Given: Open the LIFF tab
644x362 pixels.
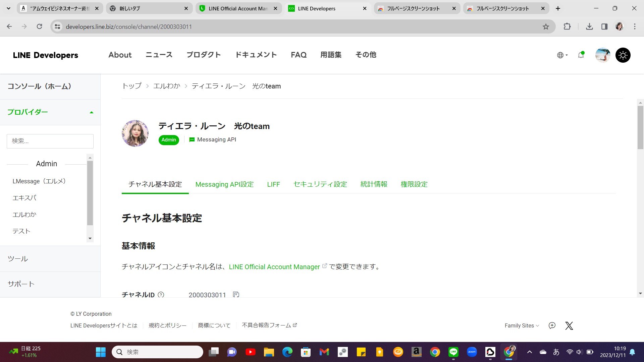Looking at the screenshot, I should tap(273, 184).
